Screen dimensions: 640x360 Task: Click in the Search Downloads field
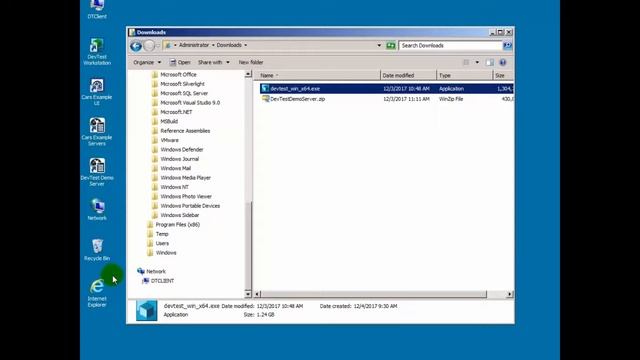point(451,45)
